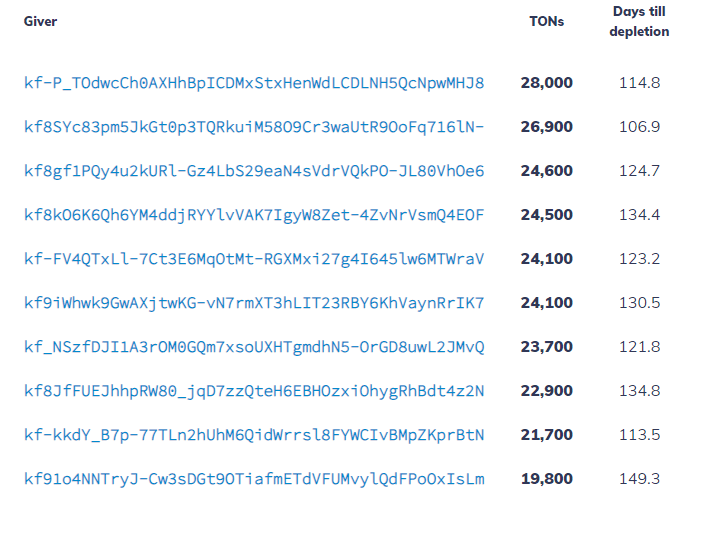
Task: Follow the kf-kkdY_B7p giver link
Action: tap(254, 435)
